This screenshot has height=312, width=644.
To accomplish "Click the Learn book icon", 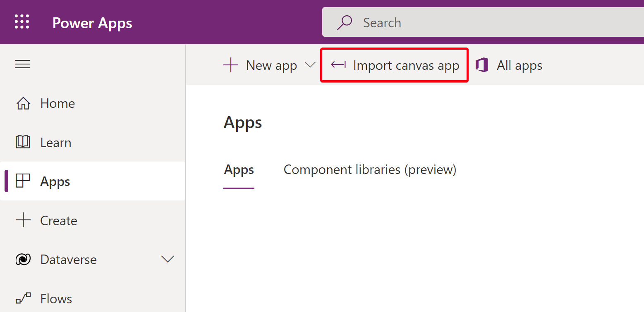I will tap(23, 142).
